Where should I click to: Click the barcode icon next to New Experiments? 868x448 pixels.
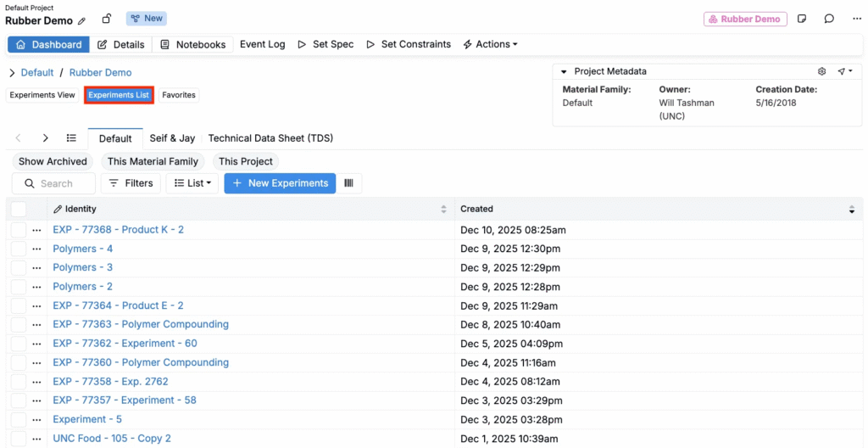tap(348, 183)
